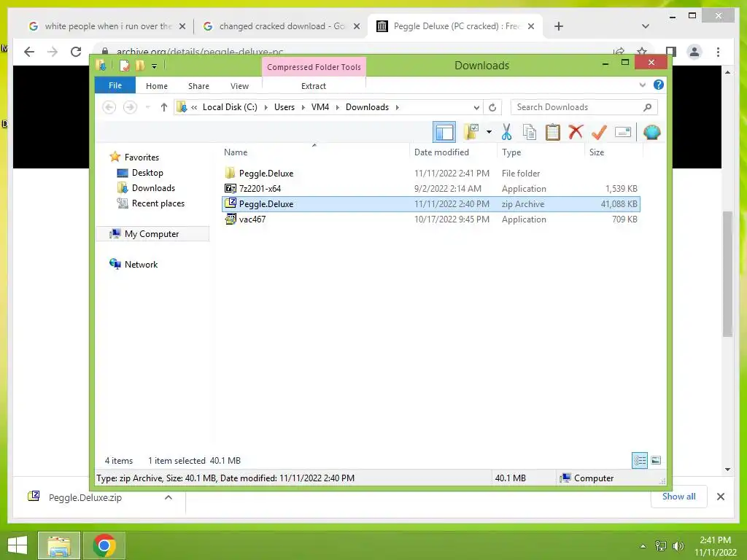The height and width of the screenshot is (560, 747).
Task: Toggle the navigation pane toolbar button
Action: pyautogui.click(x=444, y=132)
